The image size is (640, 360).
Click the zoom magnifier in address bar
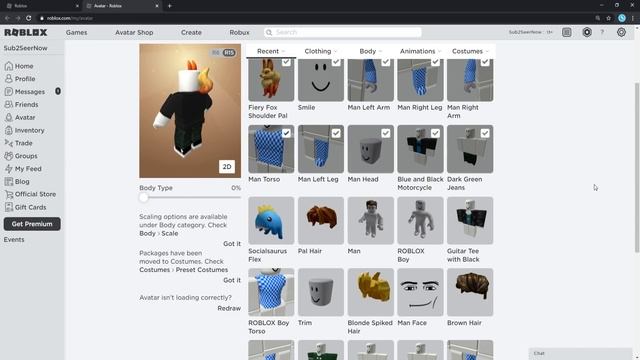click(598, 18)
